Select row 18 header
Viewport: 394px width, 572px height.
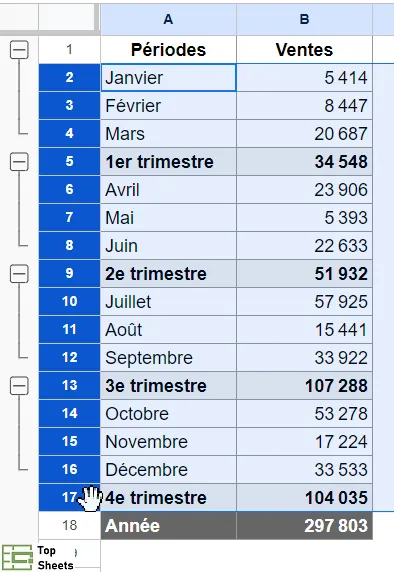click(x=69, y=526)
